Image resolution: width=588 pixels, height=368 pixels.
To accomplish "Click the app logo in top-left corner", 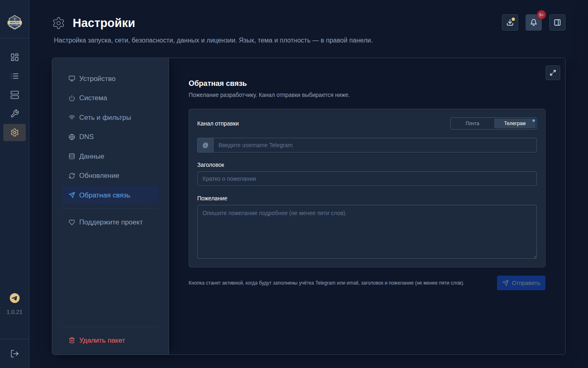I will point(15,22).
